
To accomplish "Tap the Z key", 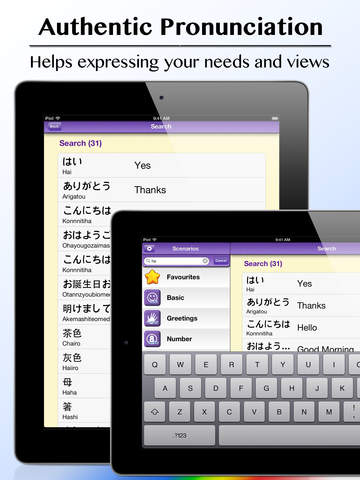I will (x=180, y=412).
